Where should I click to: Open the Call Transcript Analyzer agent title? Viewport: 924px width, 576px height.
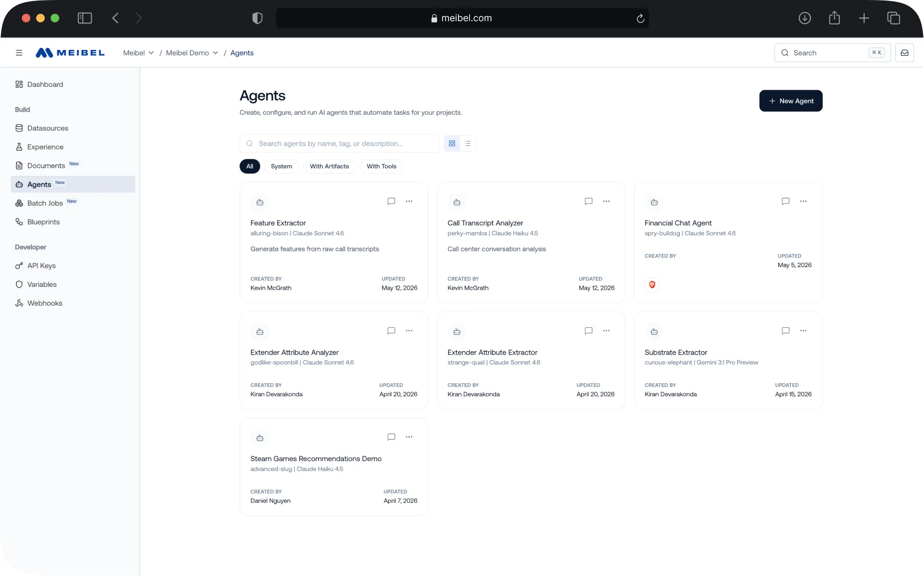(485, 223)
